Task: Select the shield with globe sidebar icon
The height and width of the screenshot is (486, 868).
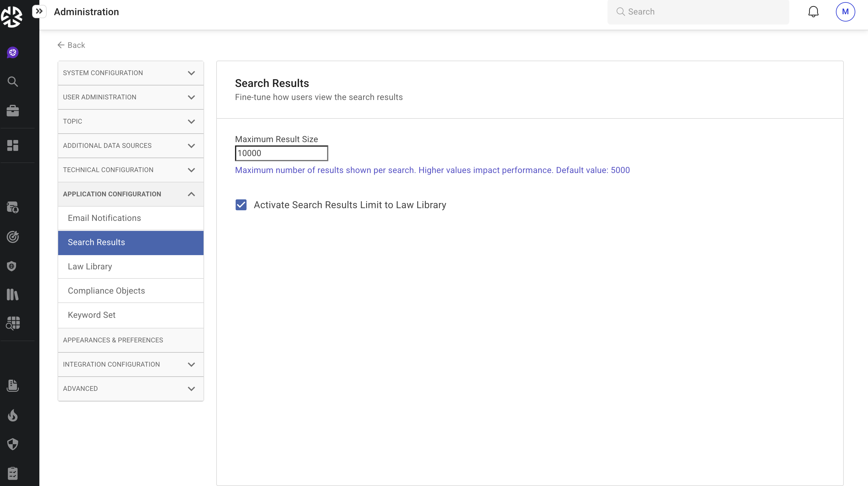Action: 11,266
